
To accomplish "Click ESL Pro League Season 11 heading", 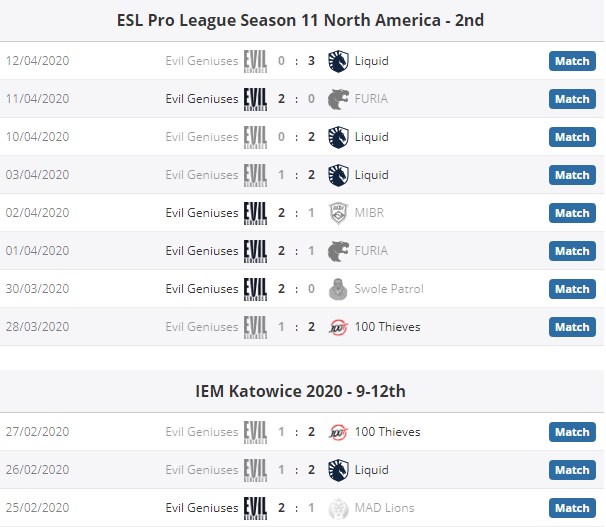I will pos(300,20).
